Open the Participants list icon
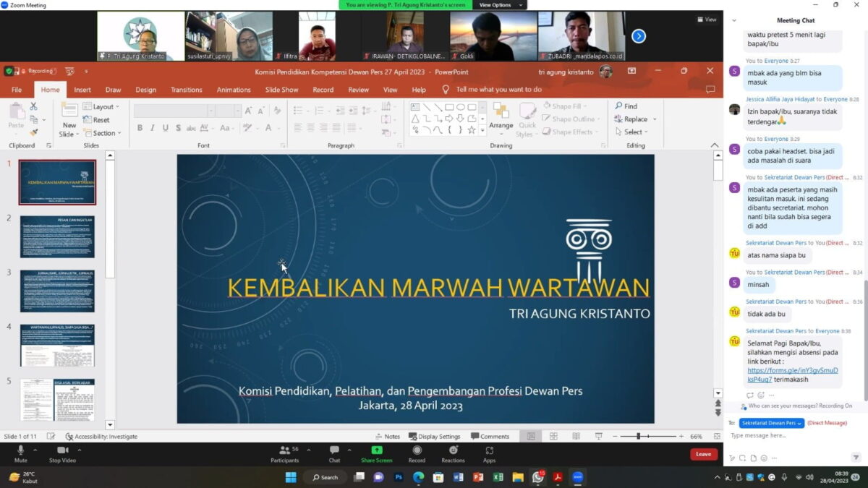The image size is (868, 488). point(284,450)
